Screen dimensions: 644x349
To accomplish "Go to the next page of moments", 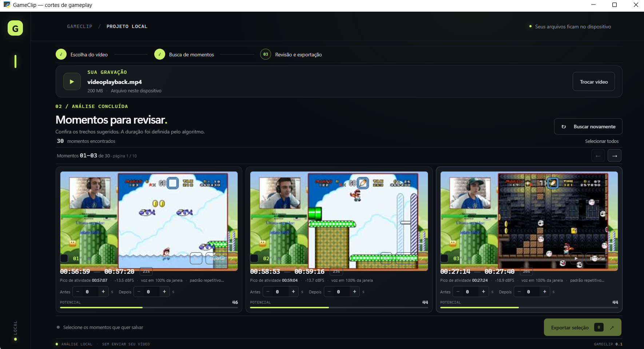I will [615, 156].
